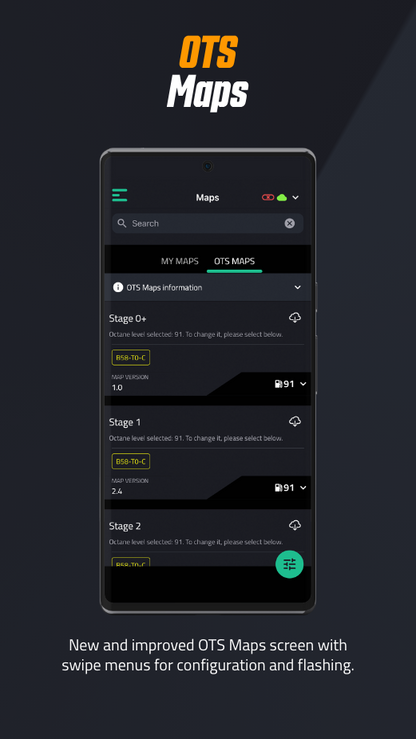Open the green hamburger menu

tap(120, 195)
